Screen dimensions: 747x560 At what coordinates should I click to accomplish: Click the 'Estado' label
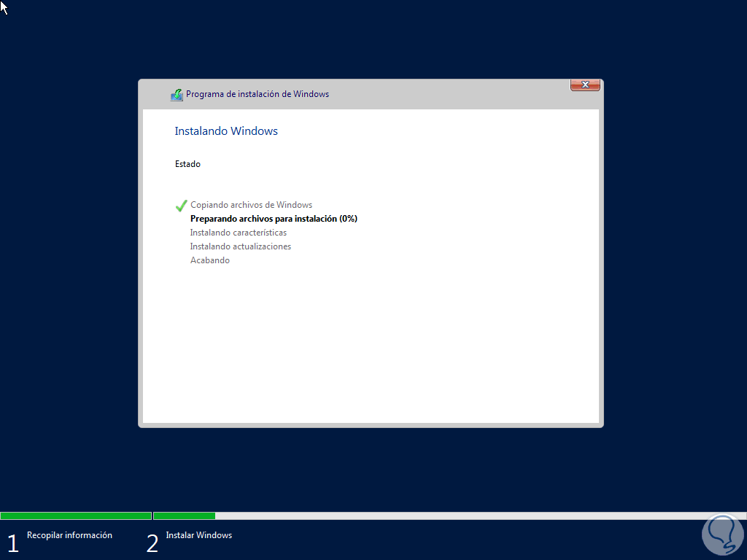187,164
